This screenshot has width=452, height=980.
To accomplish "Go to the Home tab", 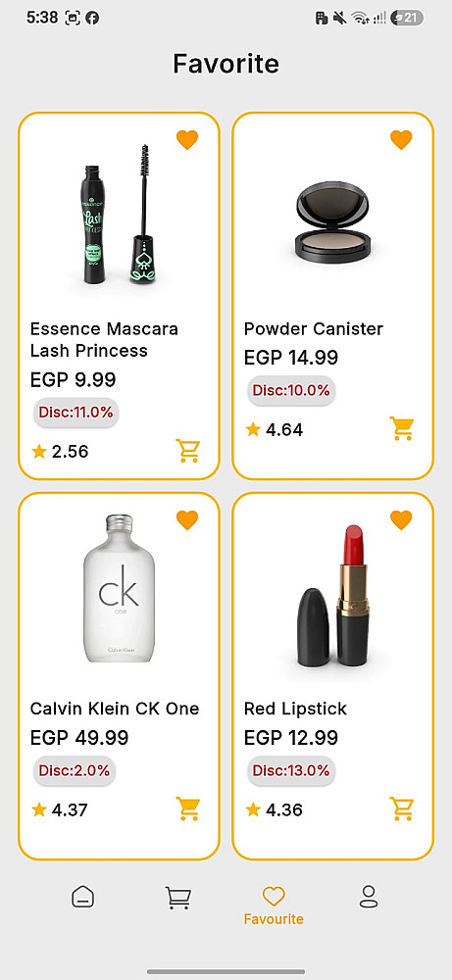I will (82, 897).
